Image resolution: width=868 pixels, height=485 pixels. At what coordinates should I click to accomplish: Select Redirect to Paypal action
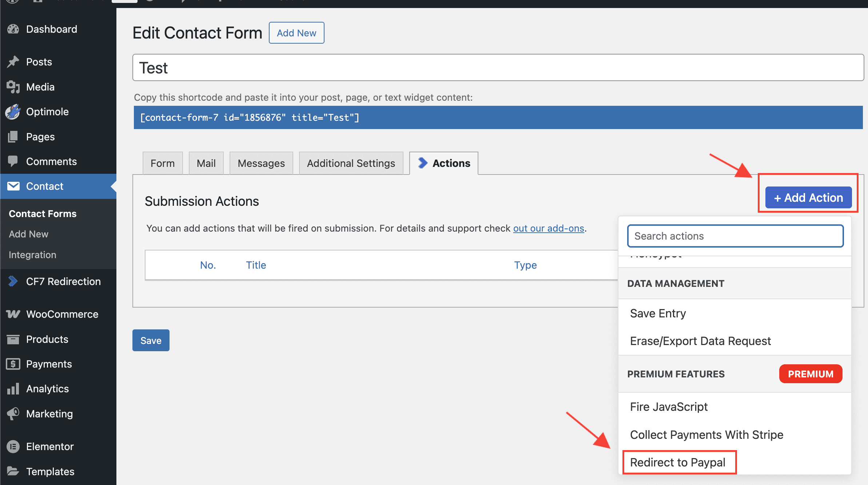[678, 462]
